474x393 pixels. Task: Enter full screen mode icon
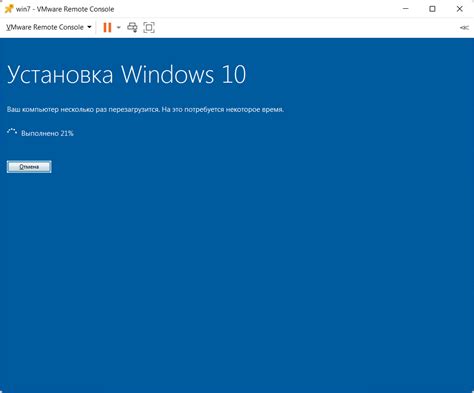coord(149,27)
